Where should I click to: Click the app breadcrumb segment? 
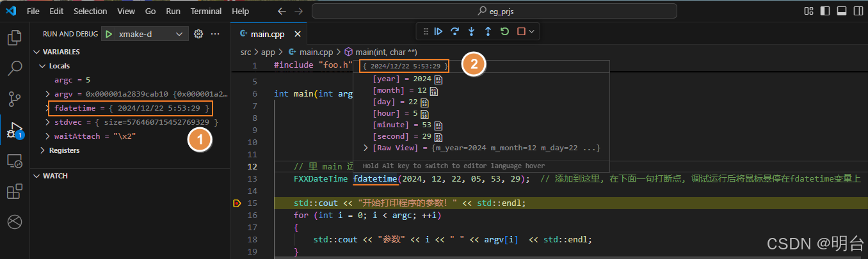[268, 52]
